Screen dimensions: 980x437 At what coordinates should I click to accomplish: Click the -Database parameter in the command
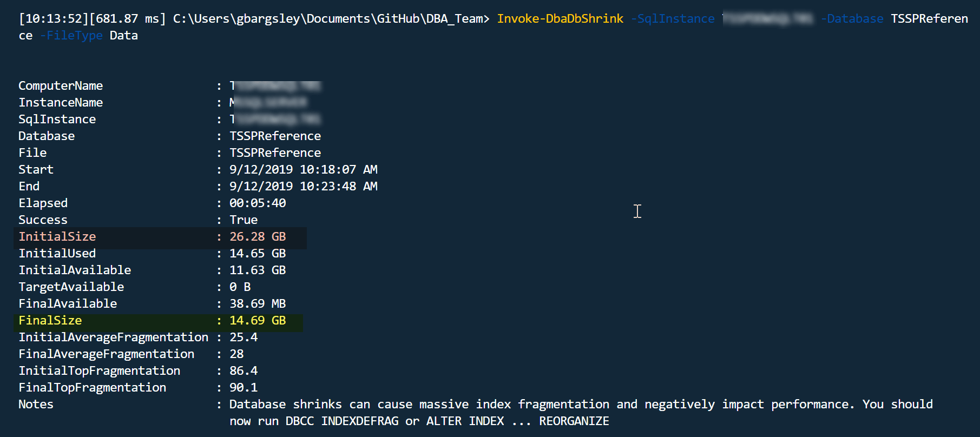(x=852, y=19)
